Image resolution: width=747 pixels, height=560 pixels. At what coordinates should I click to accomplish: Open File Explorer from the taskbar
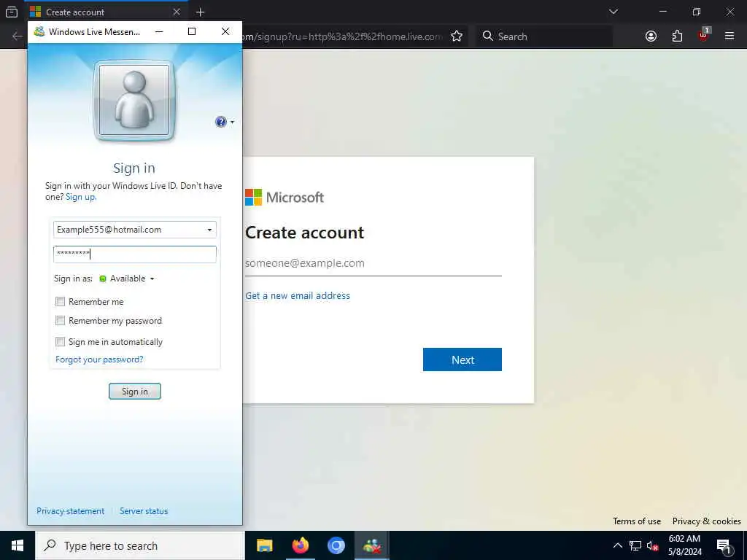(264, 545)
